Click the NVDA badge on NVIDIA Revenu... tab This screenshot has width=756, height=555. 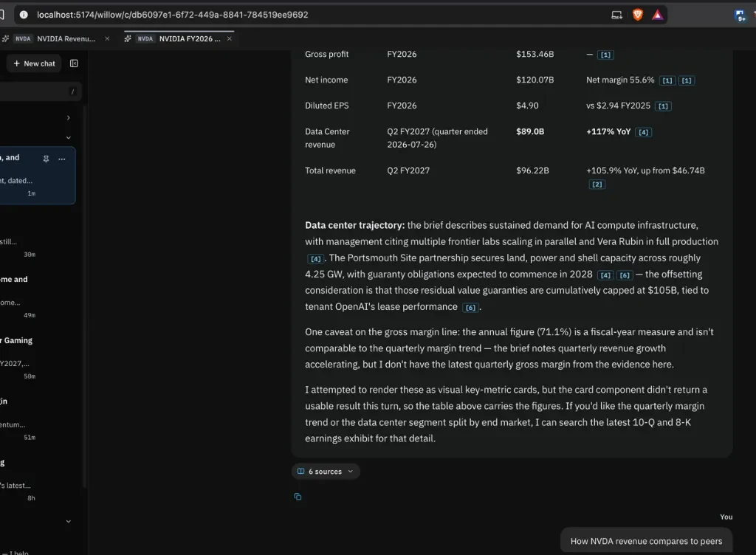tap(23, 38)
